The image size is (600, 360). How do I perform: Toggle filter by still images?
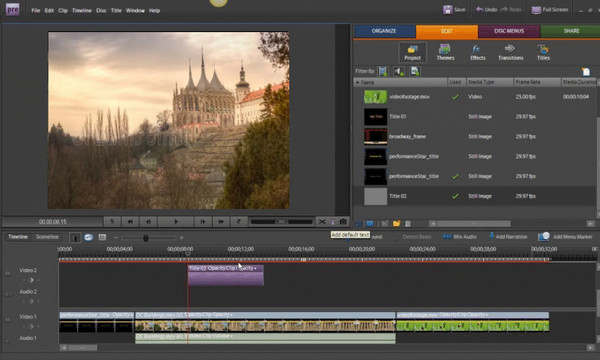[415, 71]
